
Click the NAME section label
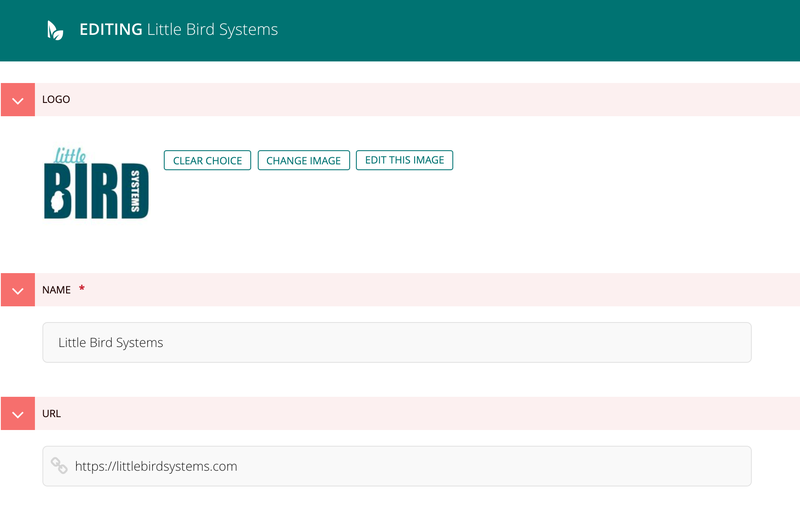click(x=57, y=290)
